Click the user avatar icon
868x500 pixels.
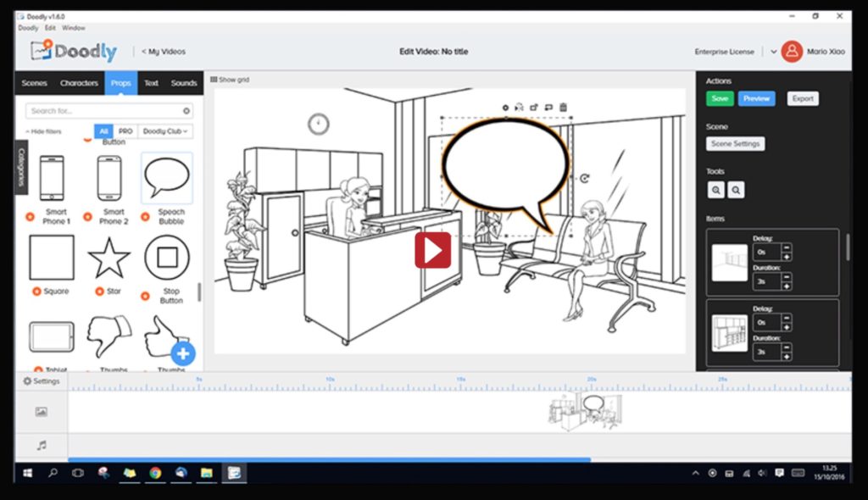click(x=792, y=52)
